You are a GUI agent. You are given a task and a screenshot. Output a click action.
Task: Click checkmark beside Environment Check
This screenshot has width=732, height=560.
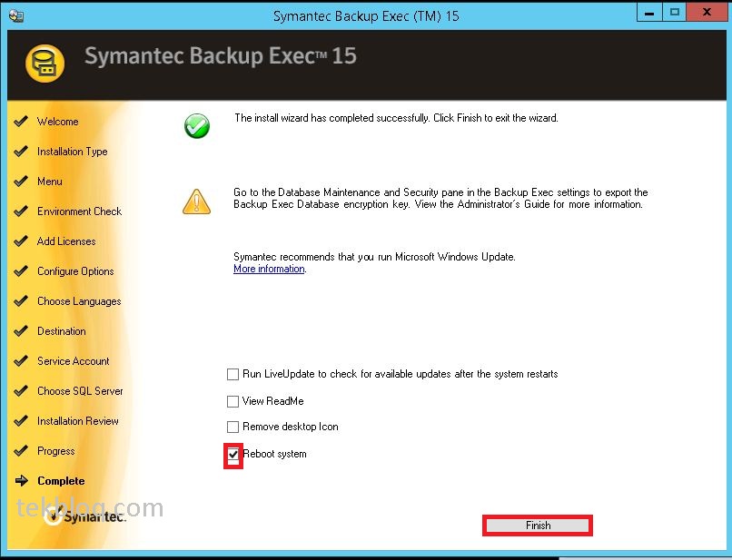click(x=21, y=211)
